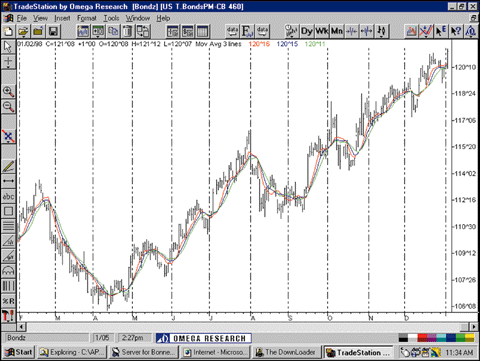
Task: Open the Insert menu
Action: point(62,18)
